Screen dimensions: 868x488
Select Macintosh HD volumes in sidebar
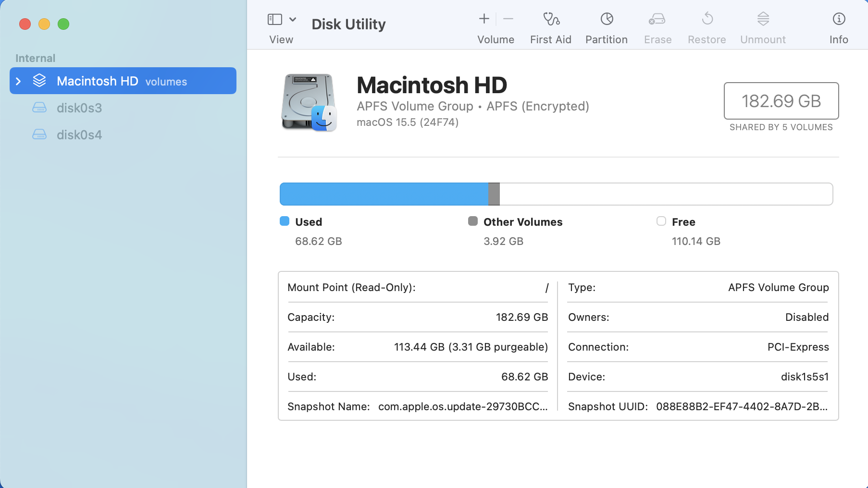tap(122, 81)
